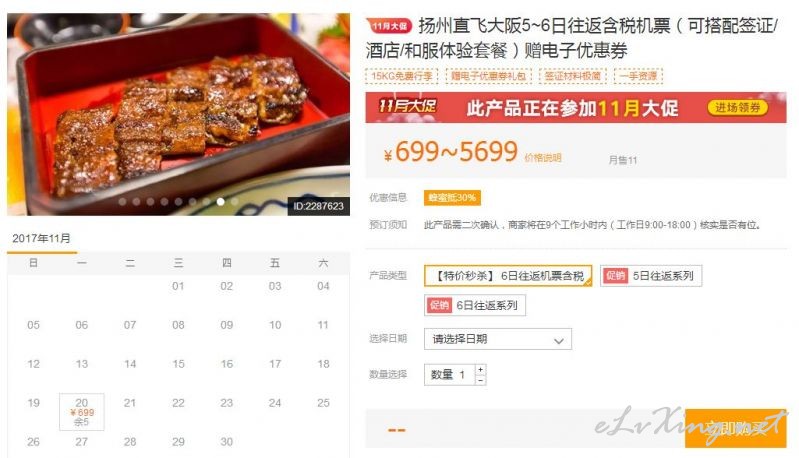799x458 pixels.
Task: Click the 签证材料极简 tag
Action: click(x=573, y=76)
